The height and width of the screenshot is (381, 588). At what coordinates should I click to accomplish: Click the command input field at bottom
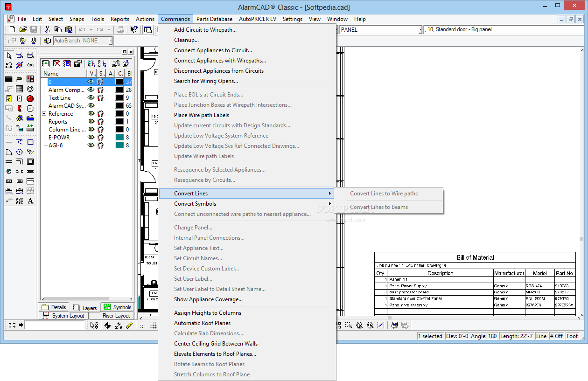tap(55, 325)
